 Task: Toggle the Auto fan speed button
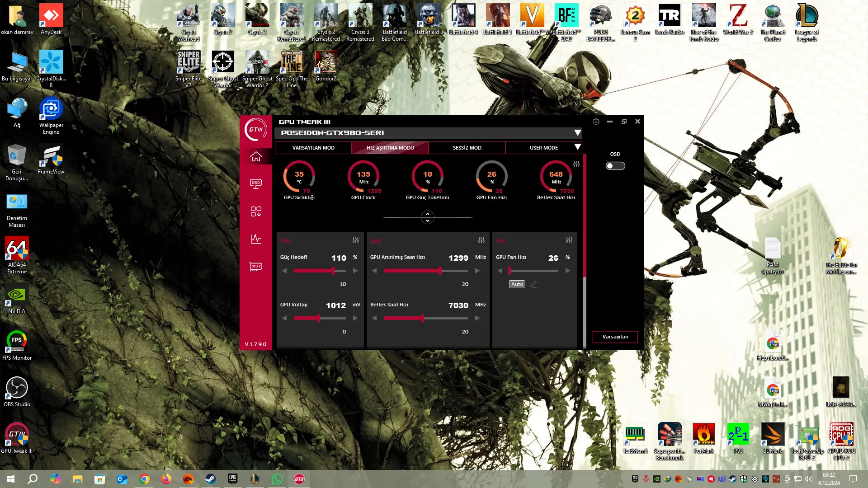point(517,284)
